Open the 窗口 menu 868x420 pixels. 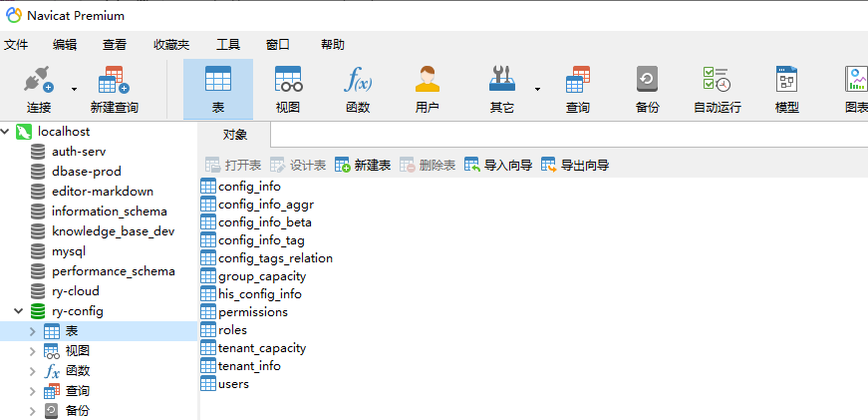click(278, 45)
